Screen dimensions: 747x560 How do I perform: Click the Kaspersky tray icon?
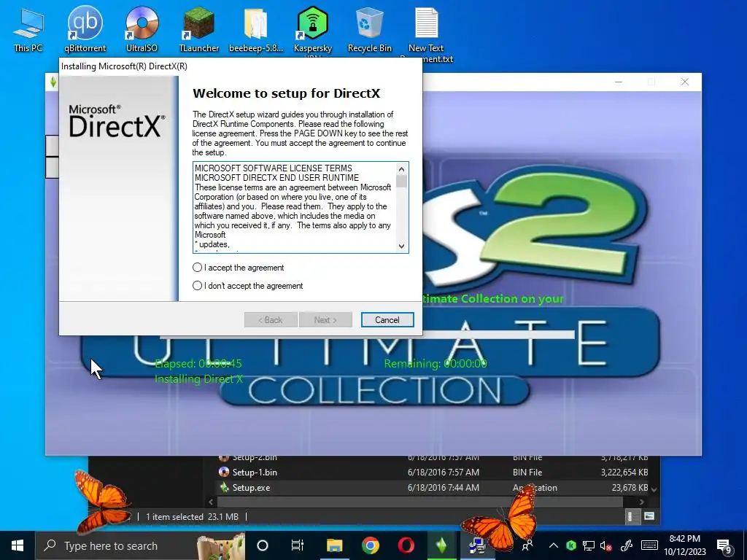571,545
